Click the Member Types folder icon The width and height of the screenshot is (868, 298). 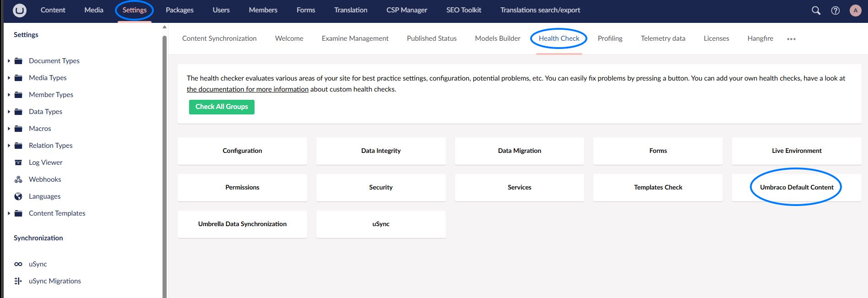point(18,95)
